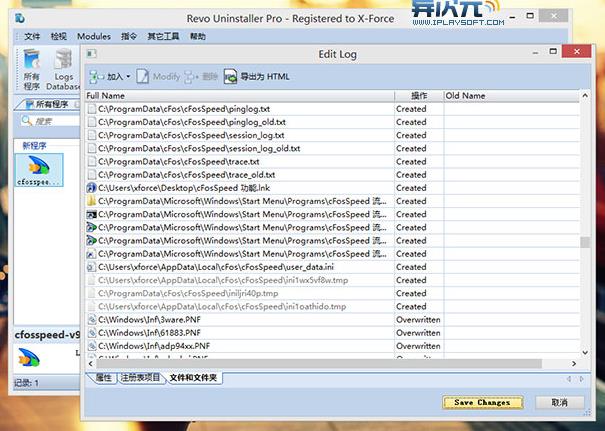This screenshot has height=431, width=605.
Task: Click the greyed-out 删除 toolbar icon
Action: [191, 77]
